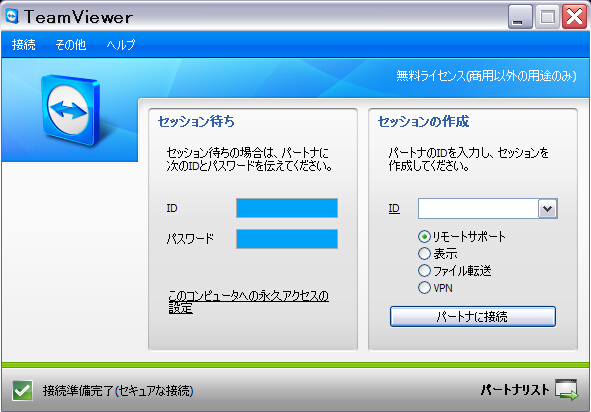Click the green checkmark connection status icon

tap(22, 390)
